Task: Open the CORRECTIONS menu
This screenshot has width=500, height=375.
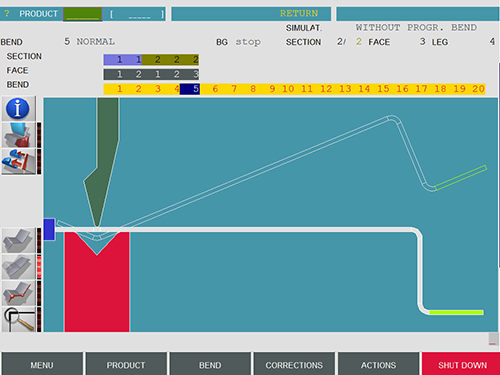Action: click(x=294, y=365)
